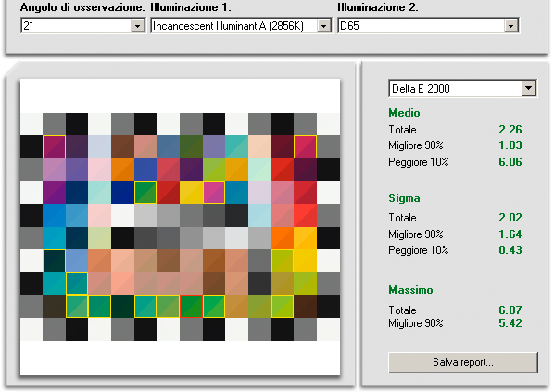Viewport: 554px width, 392px height.
Task: Select the pink patch between yellow and teal-blue patches
Action: 214,192
